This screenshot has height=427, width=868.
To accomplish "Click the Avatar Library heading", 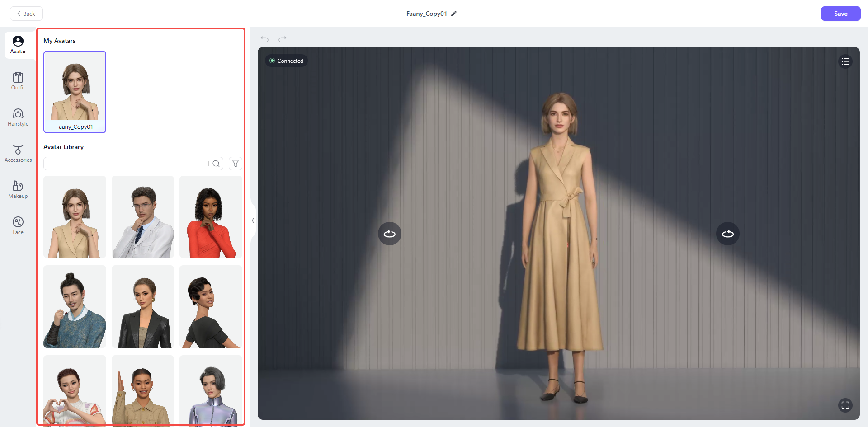I will [x=63, y=147].
